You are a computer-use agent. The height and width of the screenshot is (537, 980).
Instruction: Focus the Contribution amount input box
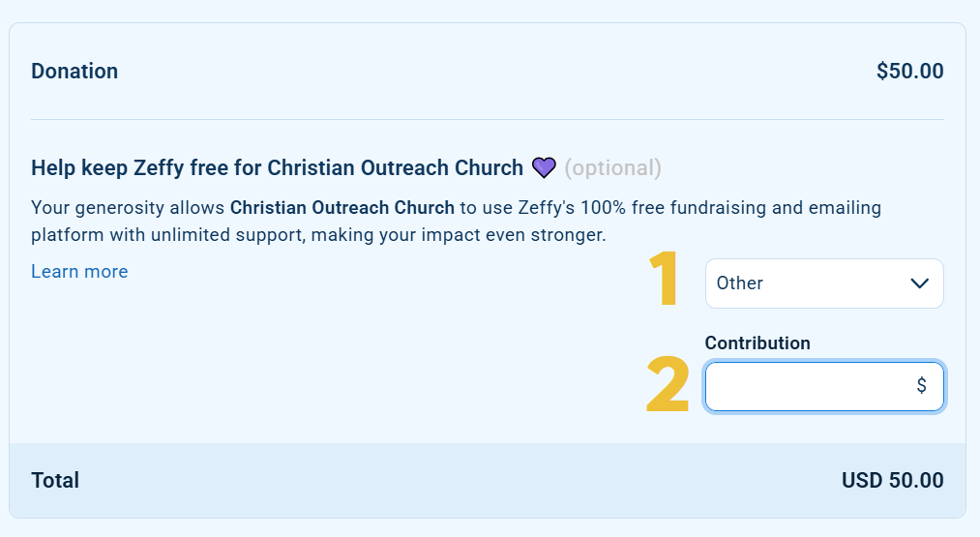point(808,386)
